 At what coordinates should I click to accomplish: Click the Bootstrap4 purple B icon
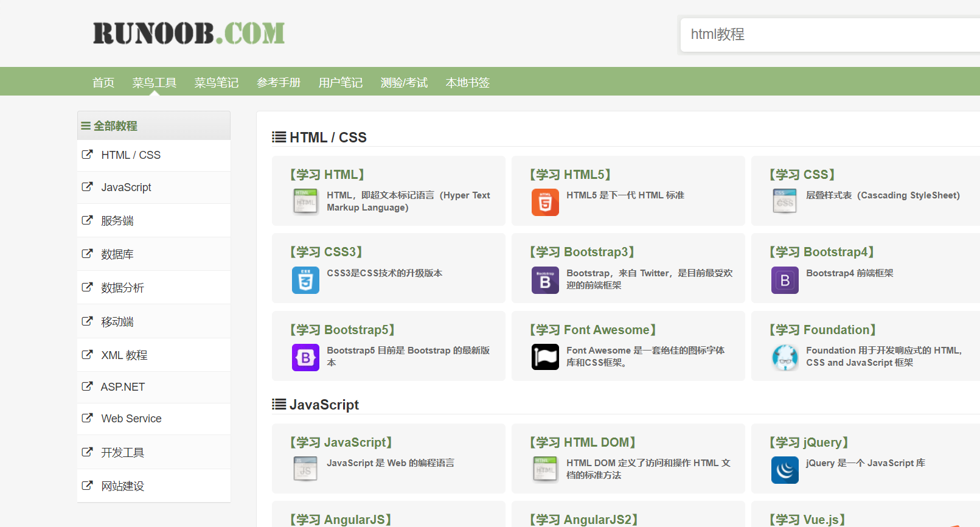click(785, 281)
